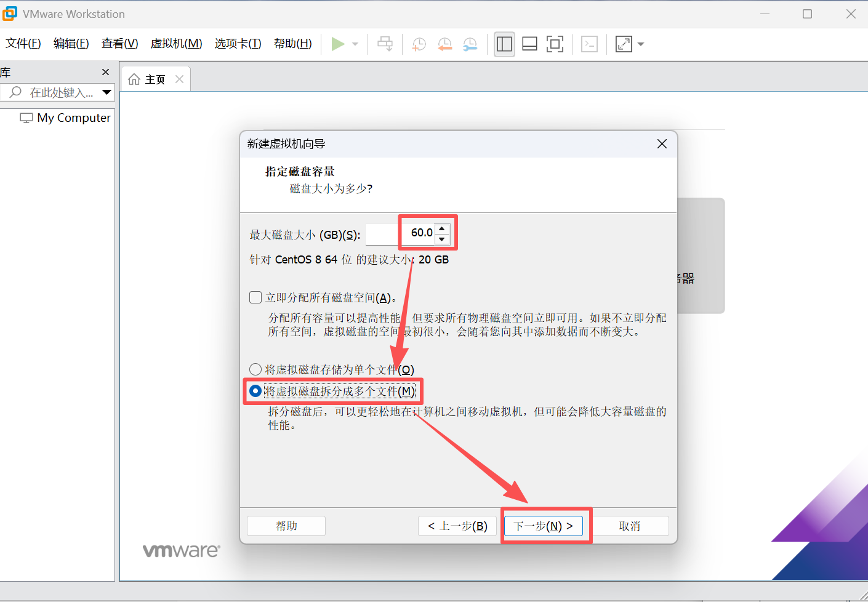Click the 取消 cancel button
The image size is (868, 602).
coord(630,526)
